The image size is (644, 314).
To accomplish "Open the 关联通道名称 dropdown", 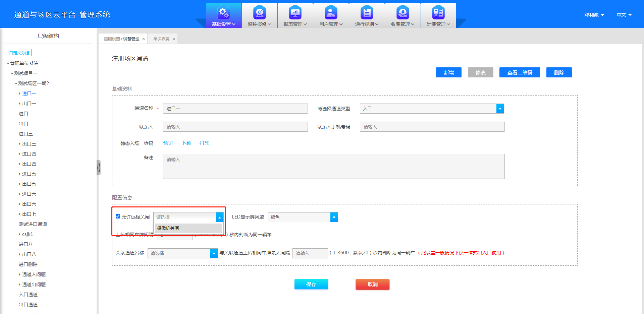I will [214, 253].
